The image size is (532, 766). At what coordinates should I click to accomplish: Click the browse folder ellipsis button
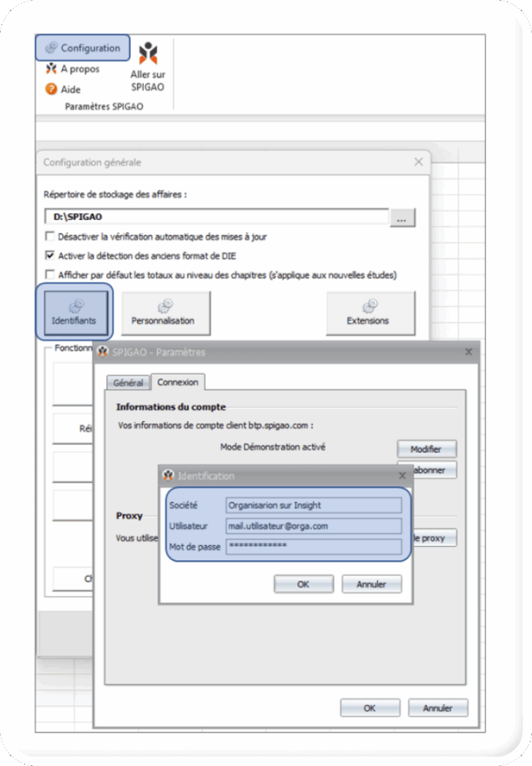pos(402,218)
